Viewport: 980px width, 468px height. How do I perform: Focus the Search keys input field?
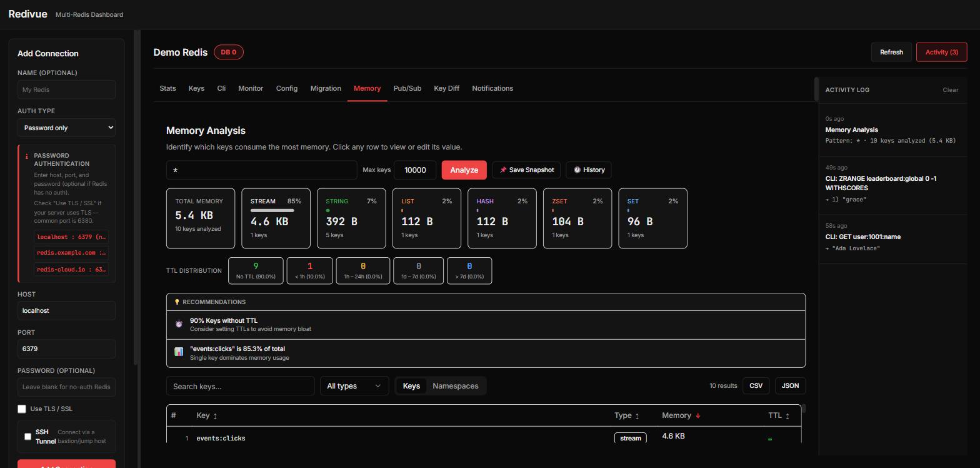(241, 386)
